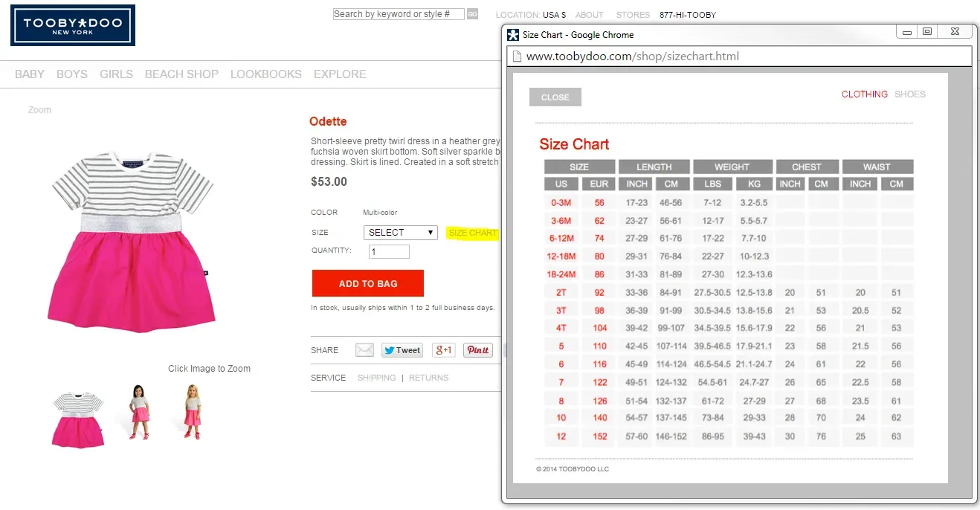Open the BEACH SHOP section
The width and height of the screenshot is (980, 510).
(x=181, y=74)
